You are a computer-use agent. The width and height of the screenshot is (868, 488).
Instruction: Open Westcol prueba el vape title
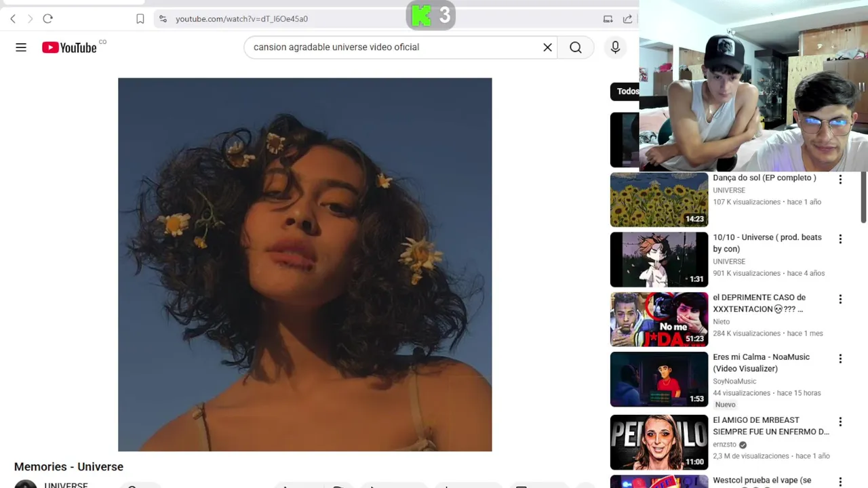point(762,481)
